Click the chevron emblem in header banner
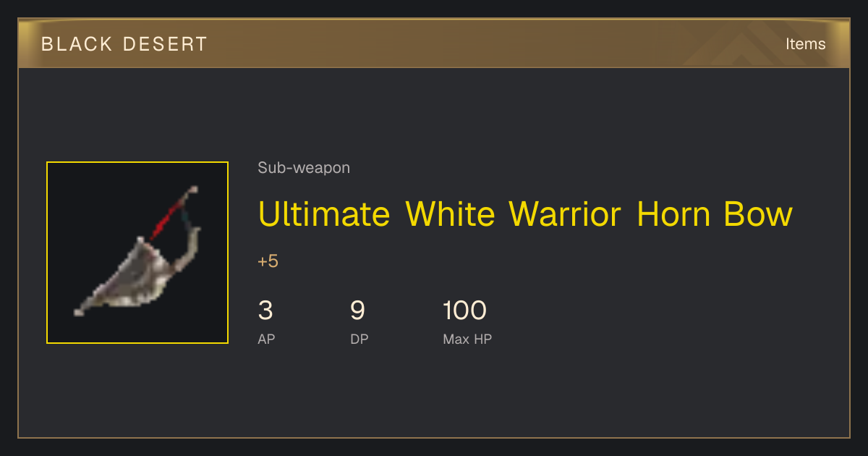This screenshot has height=456, width=868. [x=745, y=45]
